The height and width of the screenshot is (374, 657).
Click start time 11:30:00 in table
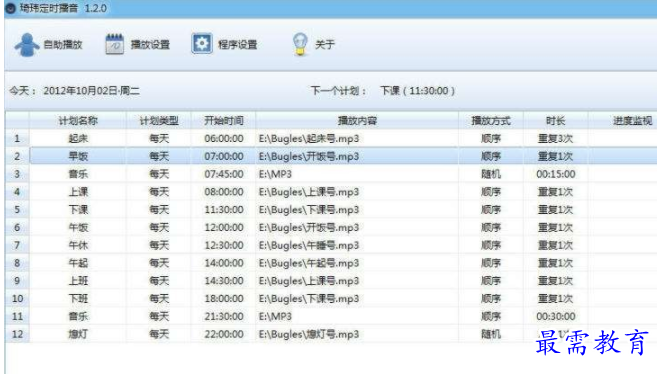(224, 210)
